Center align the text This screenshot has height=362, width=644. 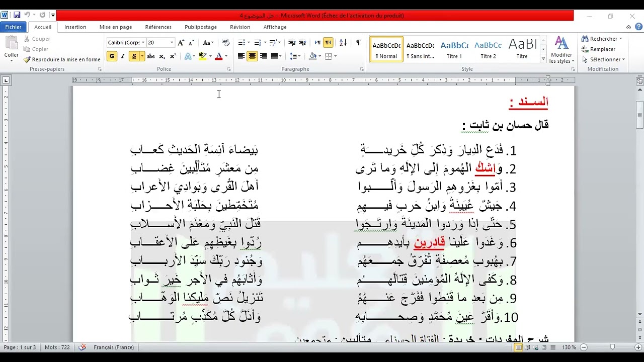click(x=252, y=56)
